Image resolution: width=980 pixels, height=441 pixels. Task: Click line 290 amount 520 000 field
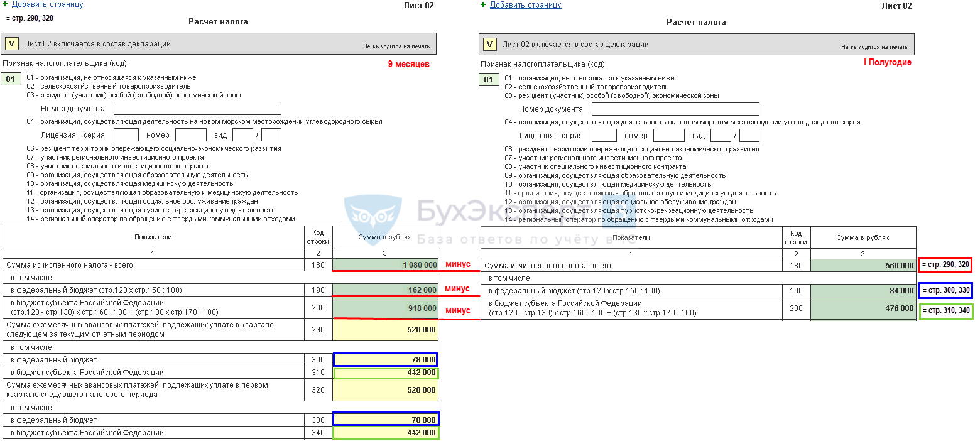coord(385,329)
